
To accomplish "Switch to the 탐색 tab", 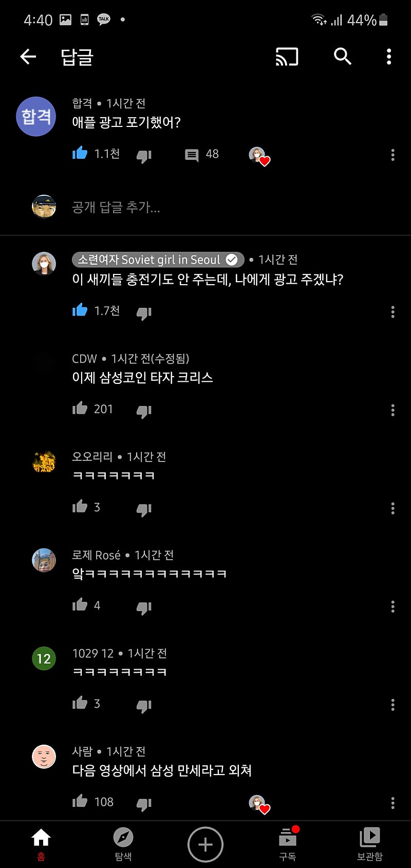I will point(123,844).
